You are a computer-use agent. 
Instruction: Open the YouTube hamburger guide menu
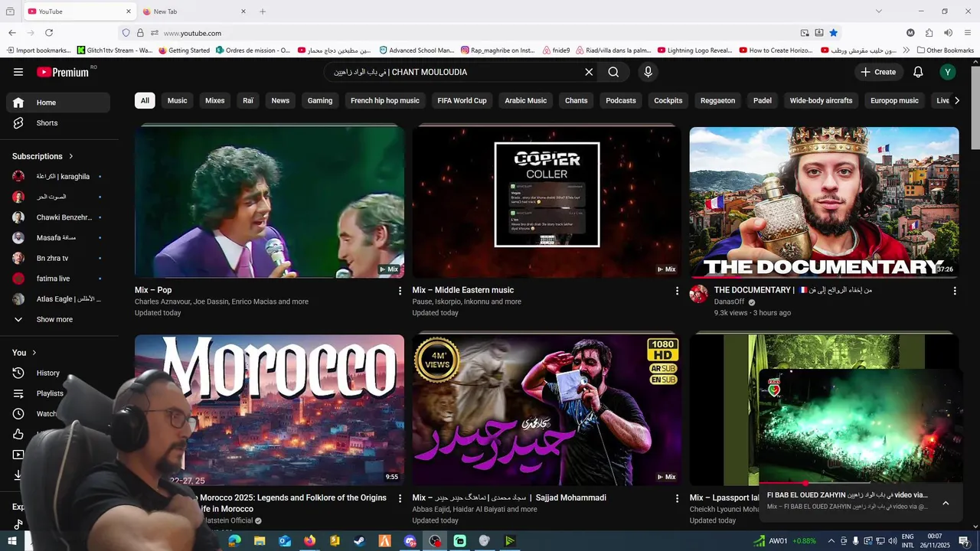pos(18,72)
